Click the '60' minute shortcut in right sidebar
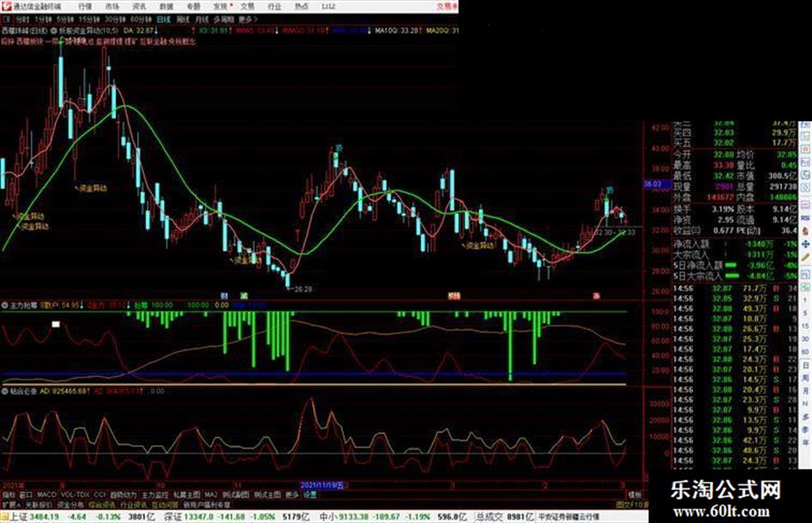 (805, 351)
